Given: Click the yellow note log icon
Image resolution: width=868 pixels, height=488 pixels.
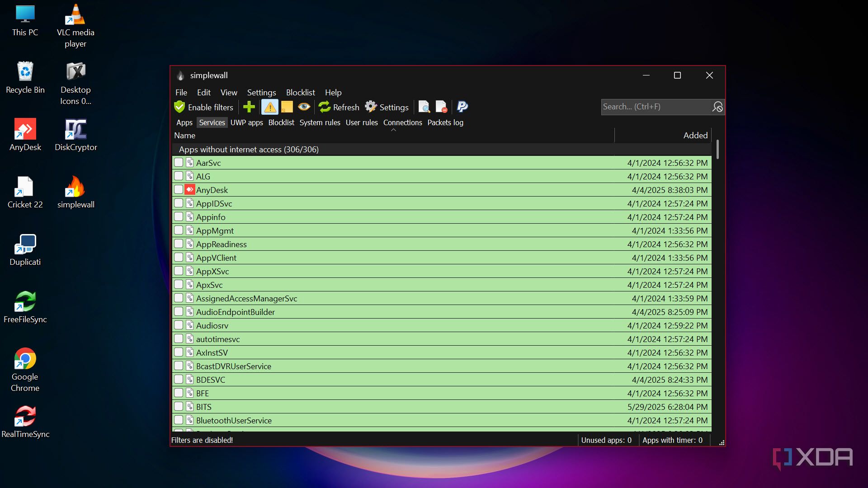Looking at the screenshot, I should pos(287,107).
